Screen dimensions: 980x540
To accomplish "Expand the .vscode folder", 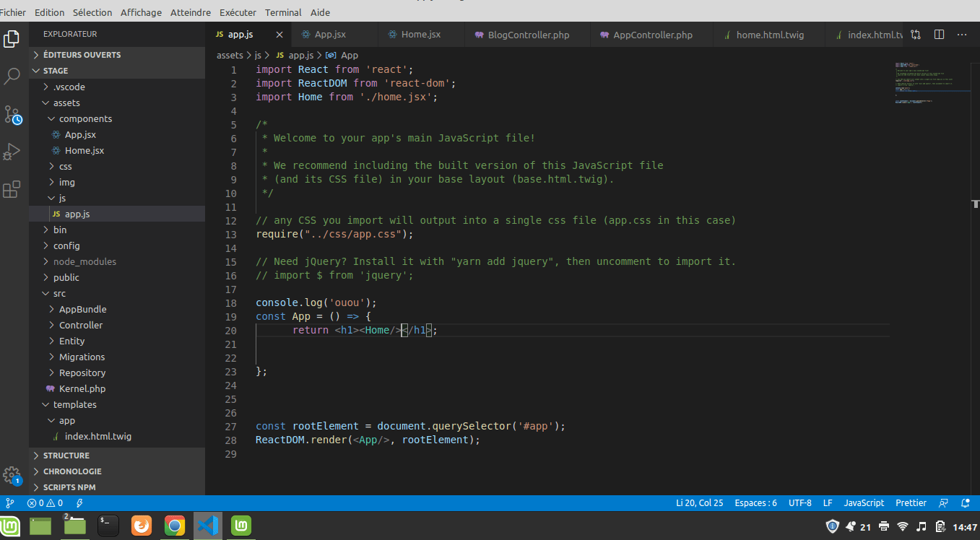I will coord(117,87).
